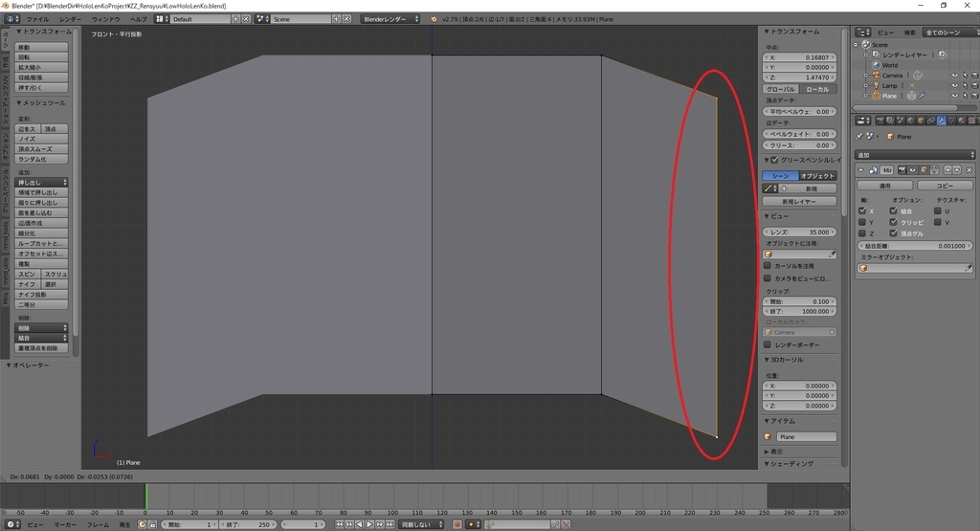980x531 pixels.
Task: Enable the V texture checkbox
Action: click(938, 222)
